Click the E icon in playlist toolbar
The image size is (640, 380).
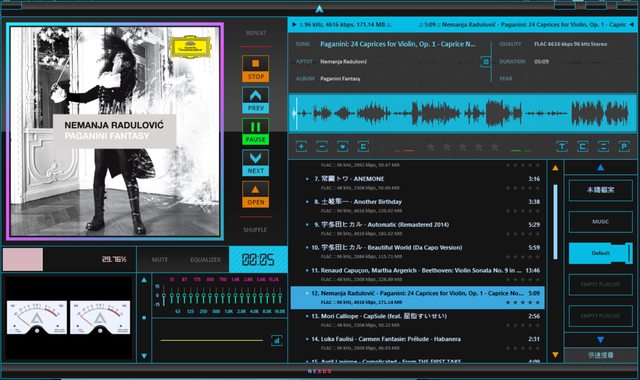[363, 146]
